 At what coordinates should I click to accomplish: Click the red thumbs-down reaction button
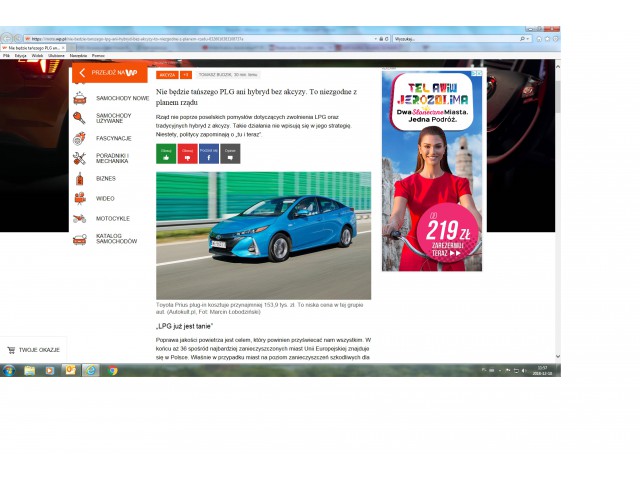(187, 154)
